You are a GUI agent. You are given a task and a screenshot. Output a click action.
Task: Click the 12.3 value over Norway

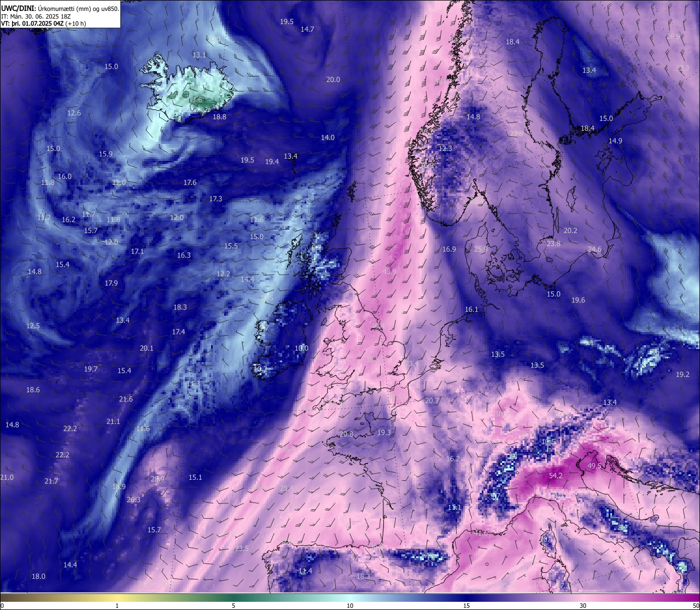(446, 148)
